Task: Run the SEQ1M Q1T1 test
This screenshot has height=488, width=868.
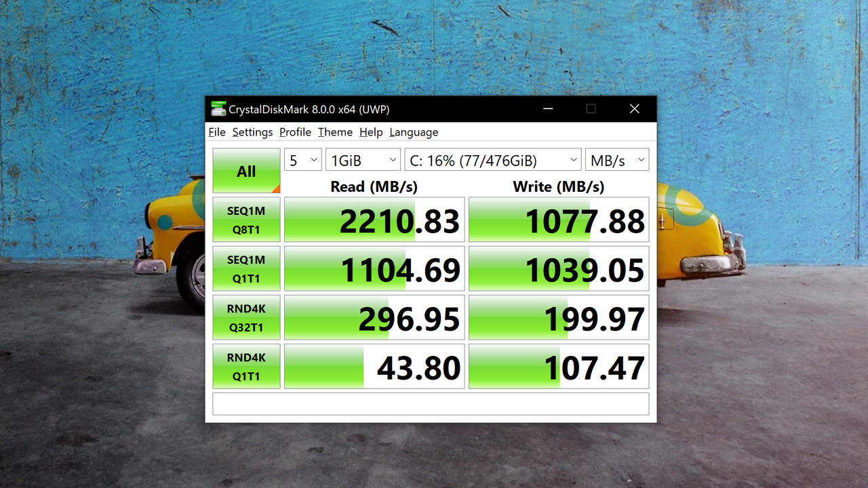Action: pos(246,268)
